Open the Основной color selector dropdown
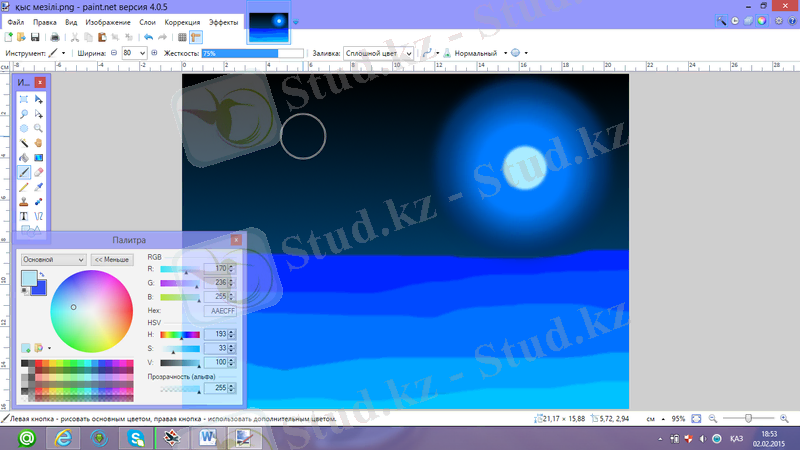Image resolution: width=800 pixels, height=450 pixels. 54,259
